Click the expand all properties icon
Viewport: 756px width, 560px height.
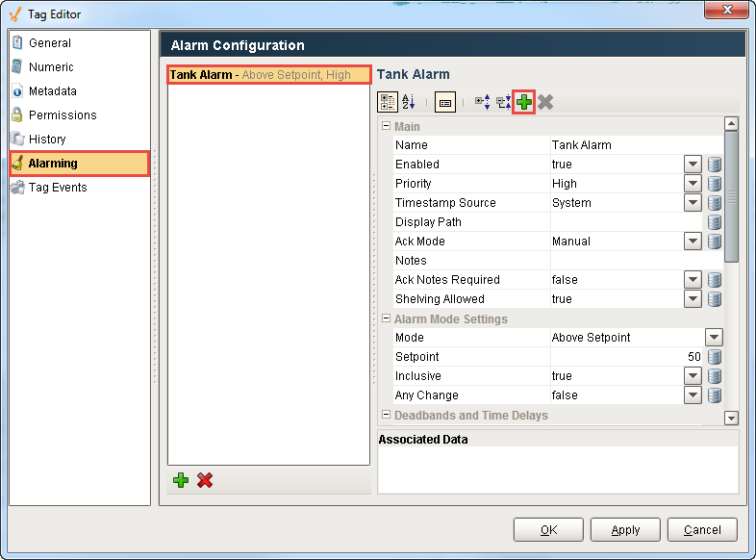tap(482, 102)
